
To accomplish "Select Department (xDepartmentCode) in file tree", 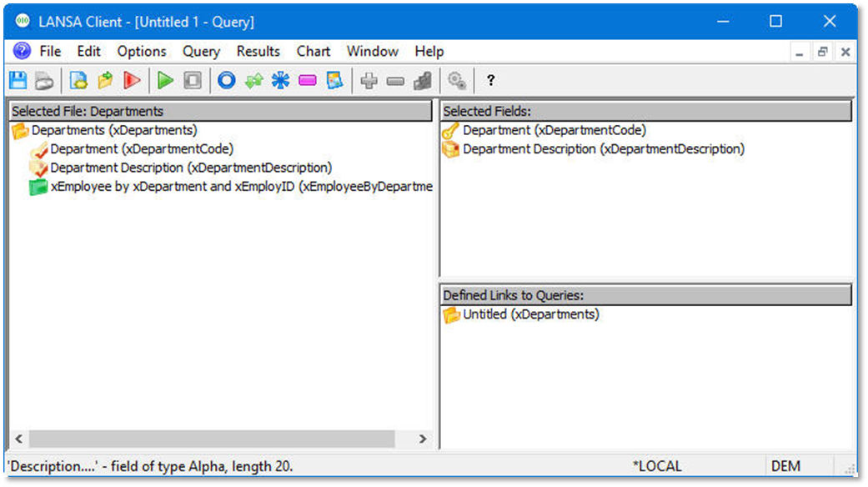I will point(142,149).
